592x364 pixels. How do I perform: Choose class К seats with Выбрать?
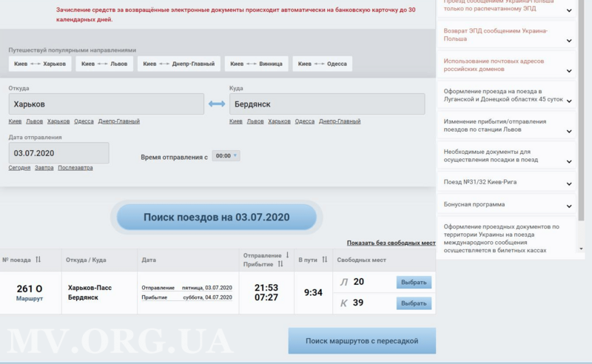414,303
